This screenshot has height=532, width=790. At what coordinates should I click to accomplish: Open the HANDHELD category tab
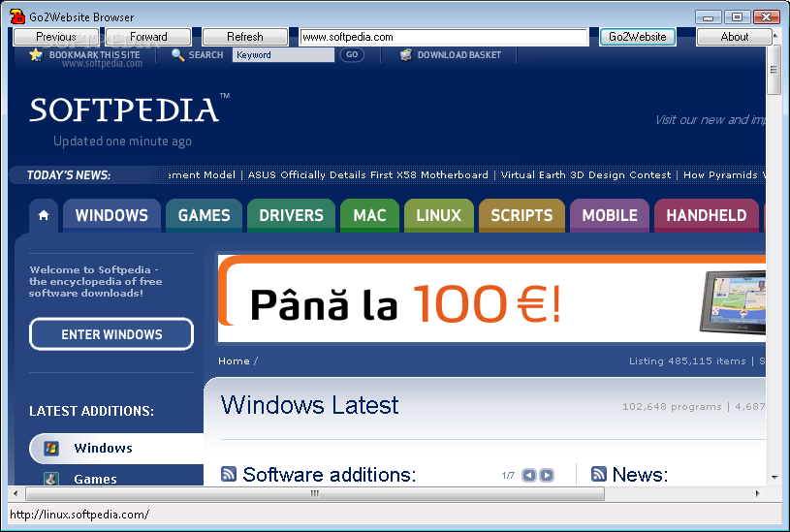707,216
